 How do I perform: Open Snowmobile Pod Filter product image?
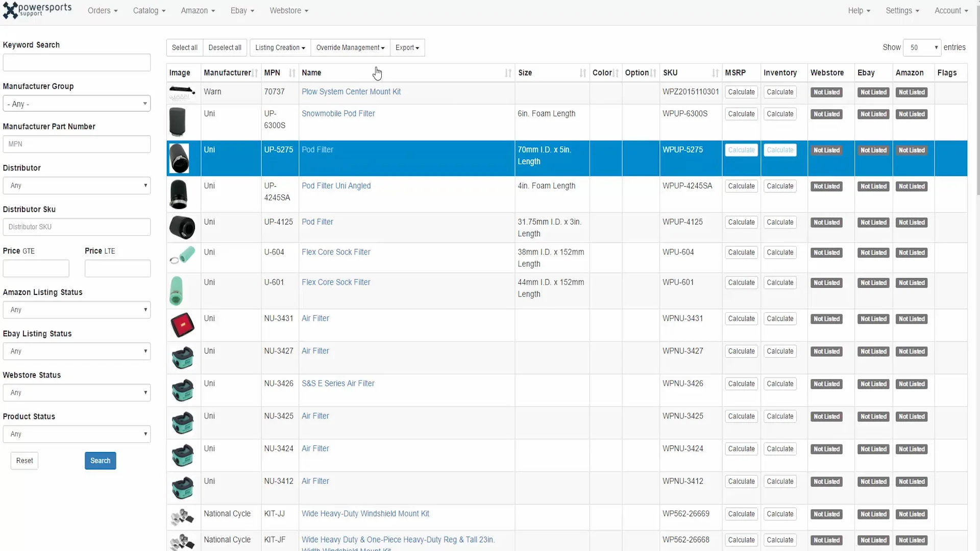[x=178, y=122]
